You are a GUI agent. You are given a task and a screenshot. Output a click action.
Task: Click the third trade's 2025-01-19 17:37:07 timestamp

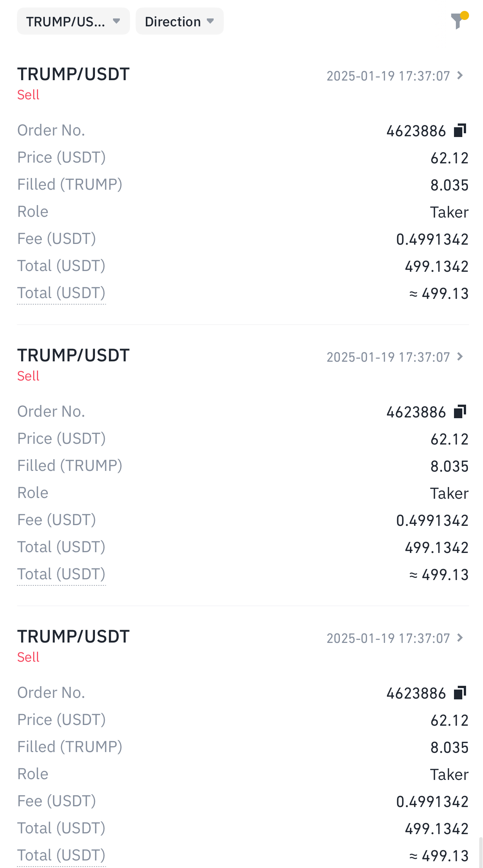tap(388, 638)
